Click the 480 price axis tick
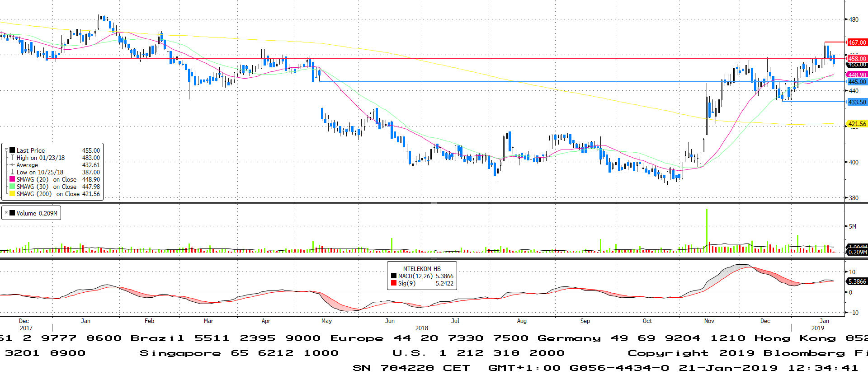This screenshot has height=384, width=868. click(x=854, y=19)
